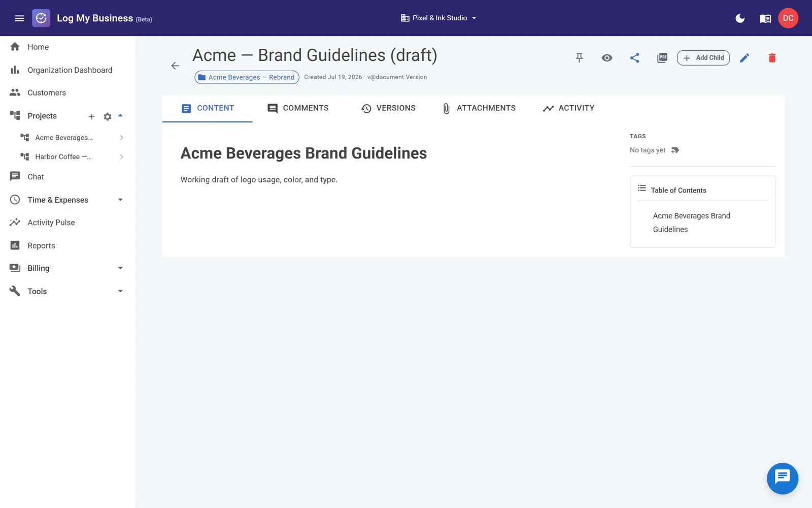Go back with the left arrow
The image size is (812, 508).
point(175,66)
